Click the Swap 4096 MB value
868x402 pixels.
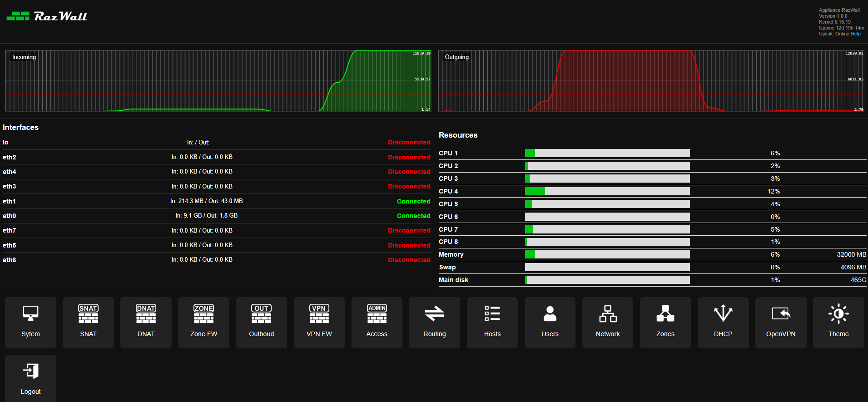853,267
